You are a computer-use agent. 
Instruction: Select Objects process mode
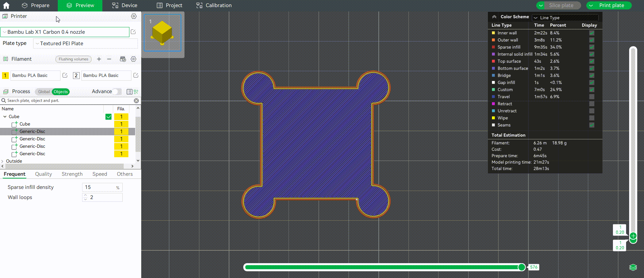point(61,92)
